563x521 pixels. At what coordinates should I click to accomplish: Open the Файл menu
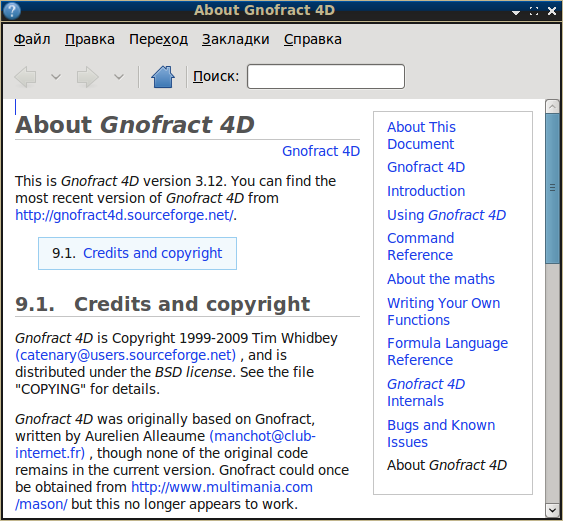pos(32,39)
